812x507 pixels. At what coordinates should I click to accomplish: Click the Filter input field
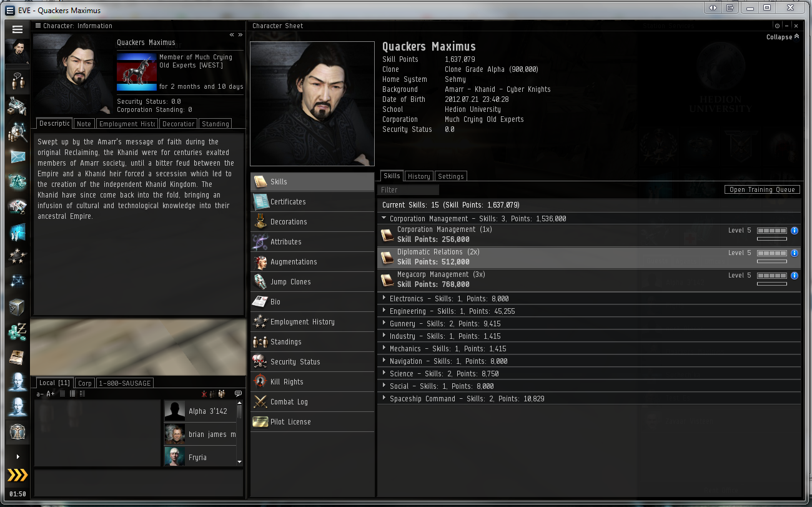pos(408,189)
